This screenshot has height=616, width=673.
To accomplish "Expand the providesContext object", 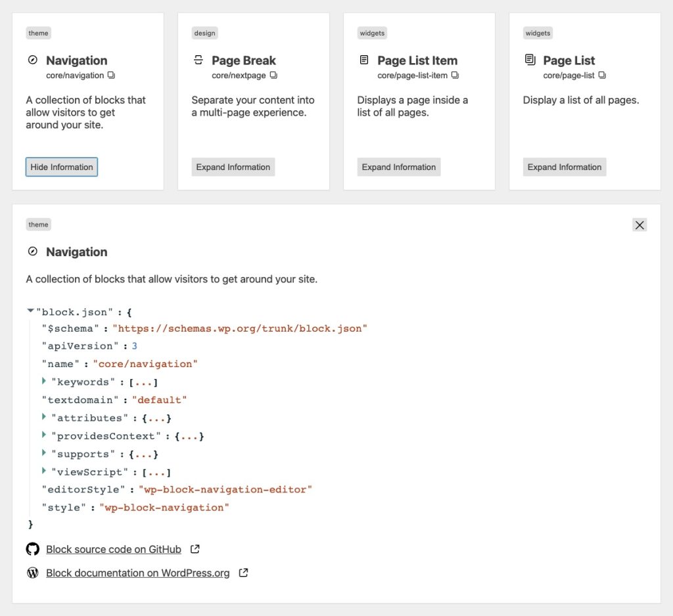I will tap(44, 435).
